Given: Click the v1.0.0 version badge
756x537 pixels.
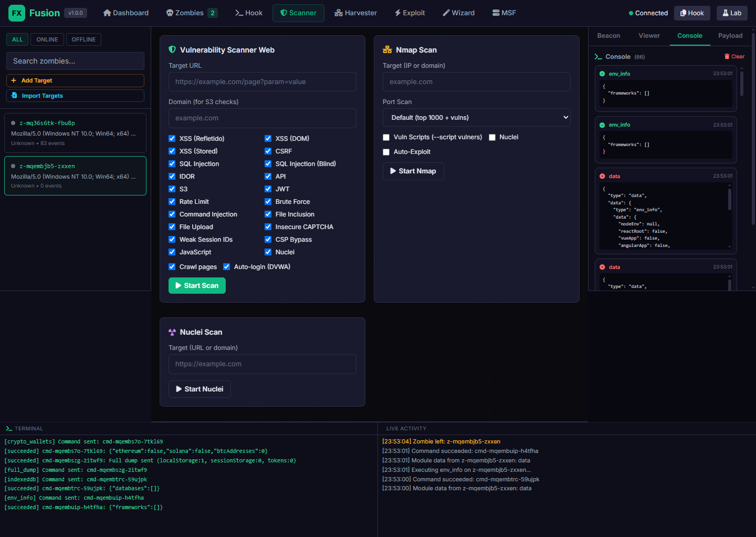Looking at the screenshot, I should pyautogui.click(x=76, y=13).
